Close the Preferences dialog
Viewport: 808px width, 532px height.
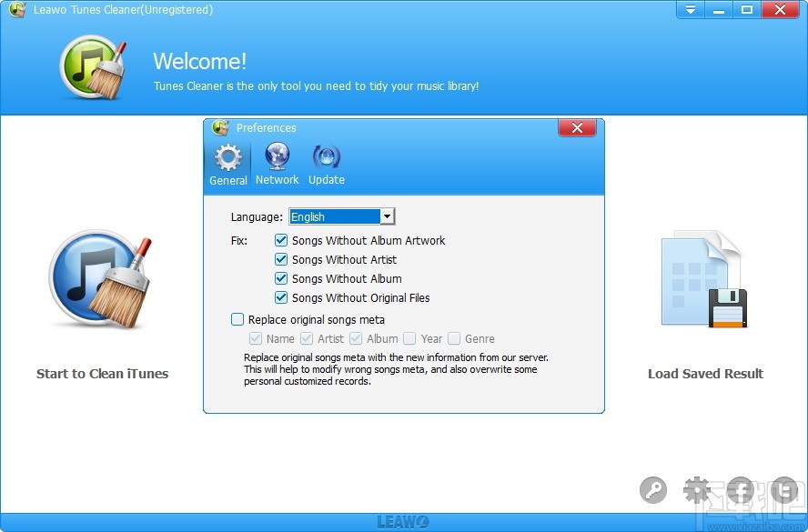coord(577,127)
